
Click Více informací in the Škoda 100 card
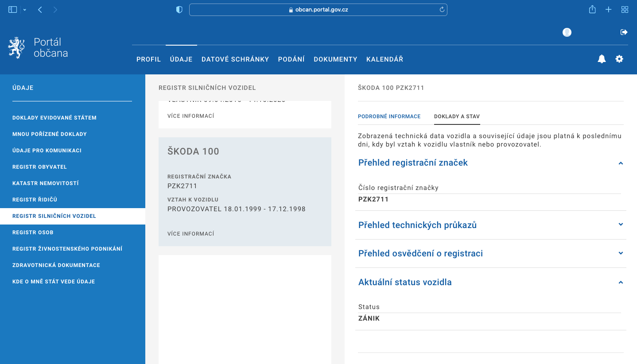point(190,234)
